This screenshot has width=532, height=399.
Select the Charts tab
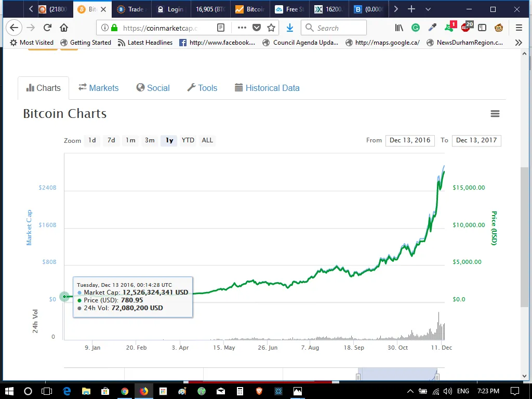tap(44, 88)
